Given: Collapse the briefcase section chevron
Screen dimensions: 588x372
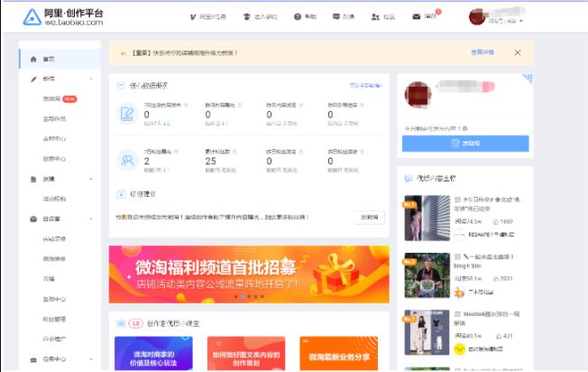Looking at the screenshot, I should (91, 359).
